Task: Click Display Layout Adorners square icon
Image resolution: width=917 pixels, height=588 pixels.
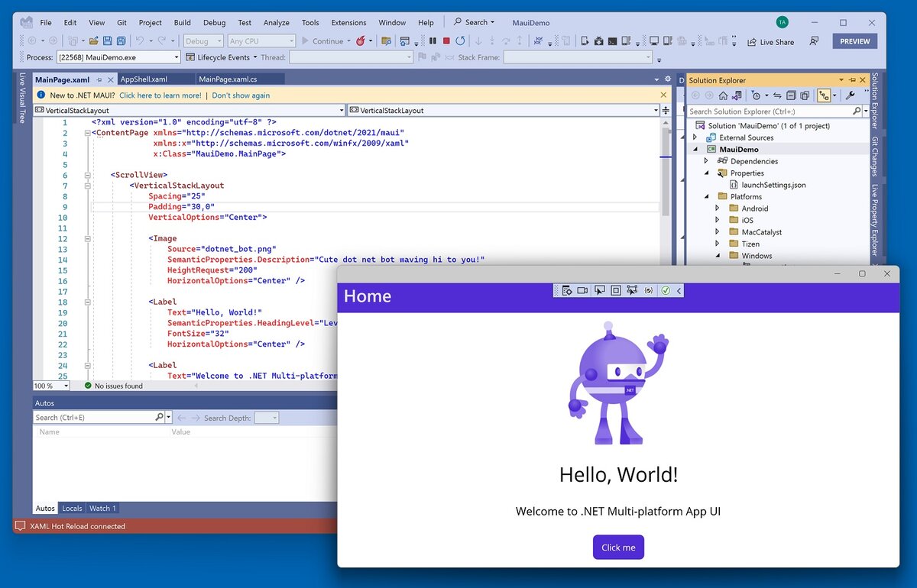Action: point(616,290)
